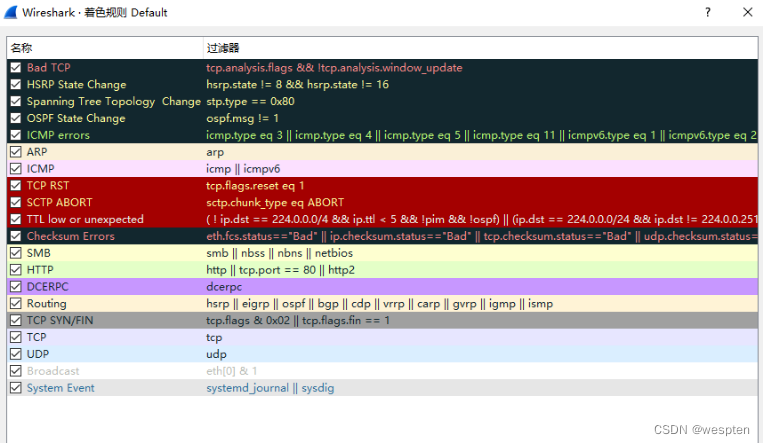Click filter eth[0] & 1
This screenshot has height=446, width=765.
(x=231, y=371)
